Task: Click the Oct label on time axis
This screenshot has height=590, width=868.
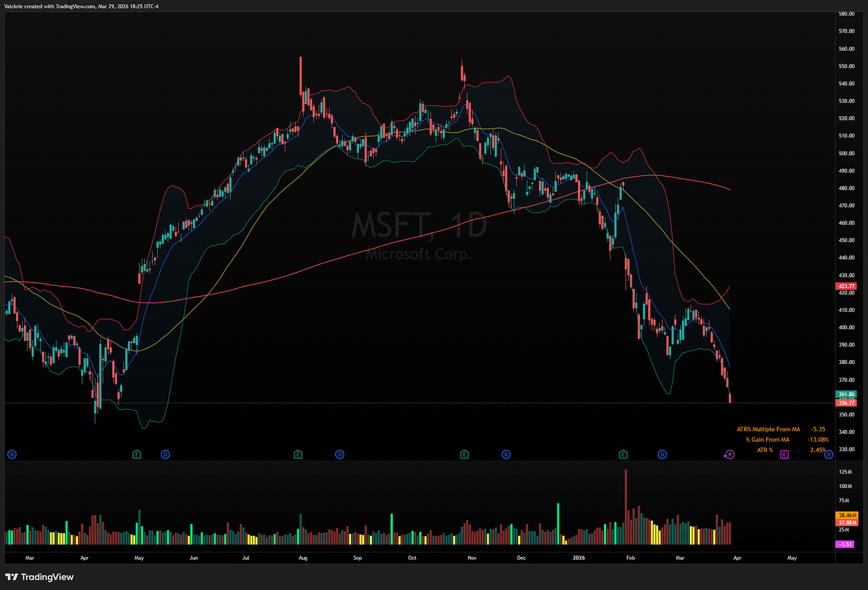Action: (412, 558)
